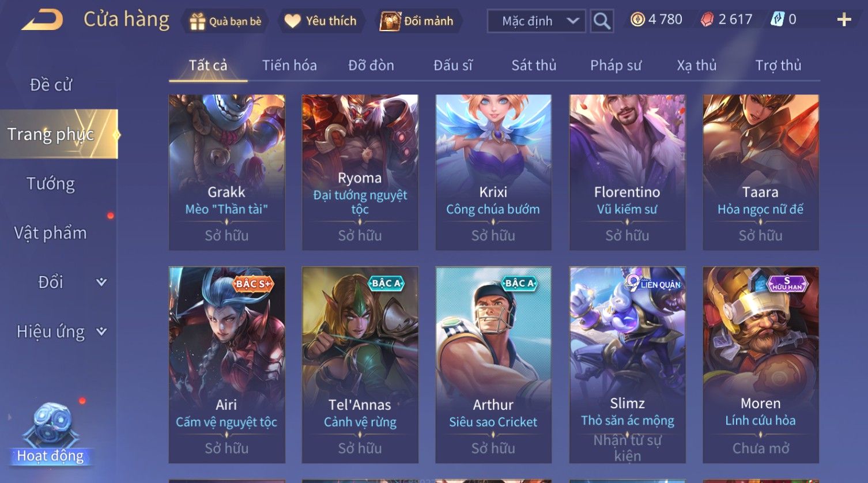Open Quà bạn bè gift icon
868x483 pixels.
[198, 21]
